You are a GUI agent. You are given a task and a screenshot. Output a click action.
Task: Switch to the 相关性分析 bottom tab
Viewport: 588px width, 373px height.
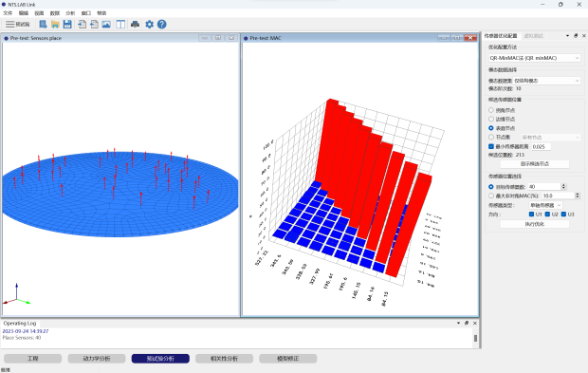click(x=224, y=359)
